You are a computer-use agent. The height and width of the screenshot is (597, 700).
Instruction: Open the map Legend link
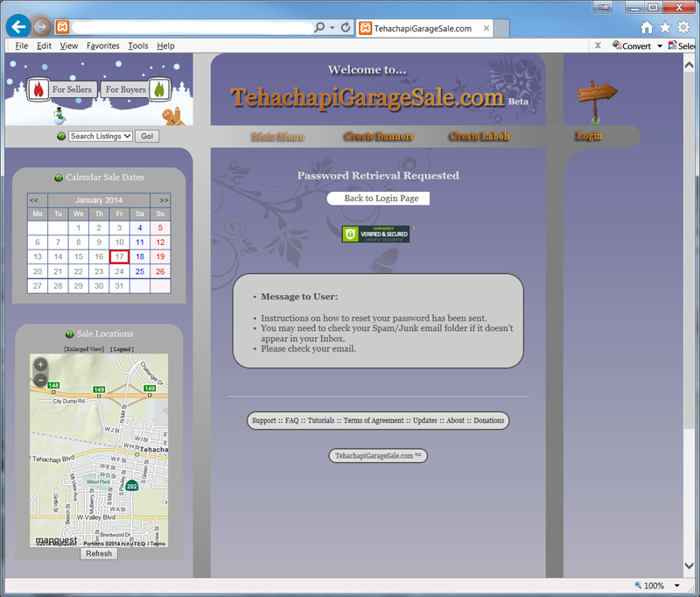coord(122,348)
